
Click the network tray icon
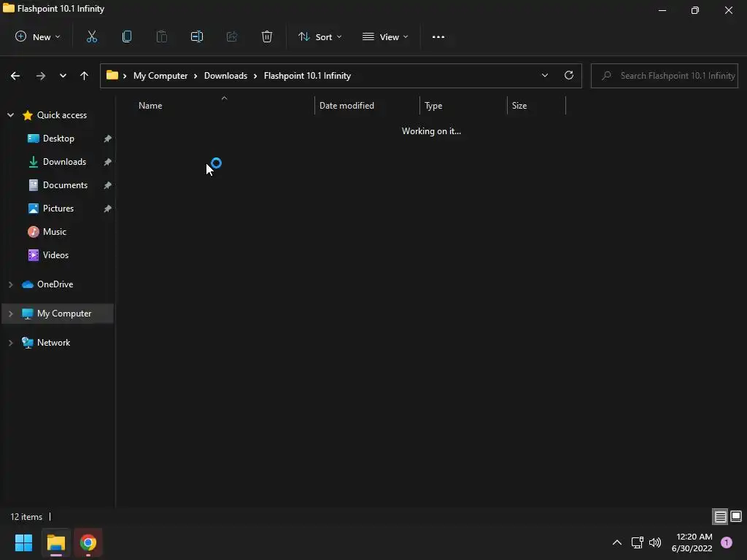(x=637, y=542)
